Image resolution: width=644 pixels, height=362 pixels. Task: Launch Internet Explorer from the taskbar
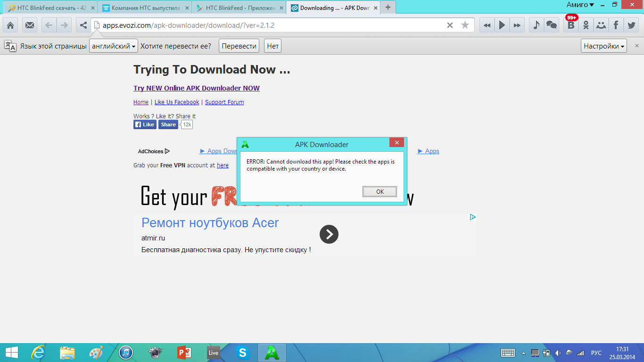click(x=38, y=353)
